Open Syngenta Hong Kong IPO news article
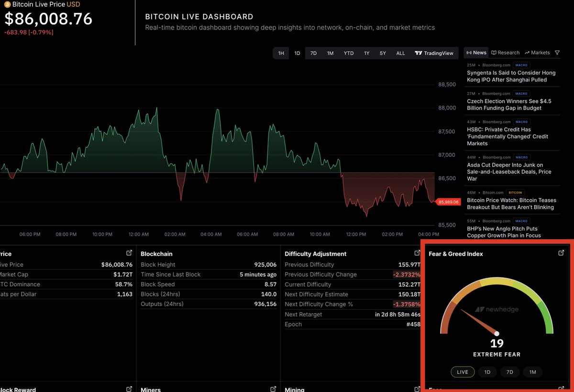 tap(511, 76)
